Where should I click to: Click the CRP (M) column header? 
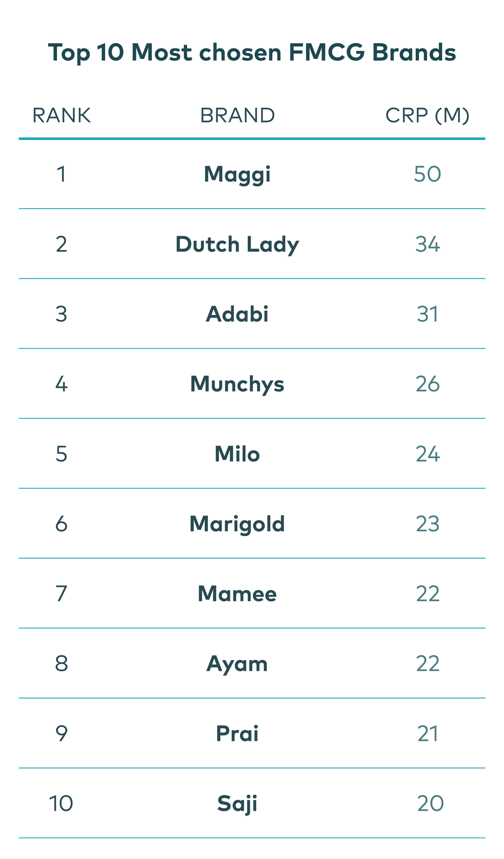[x=427, y=116]
